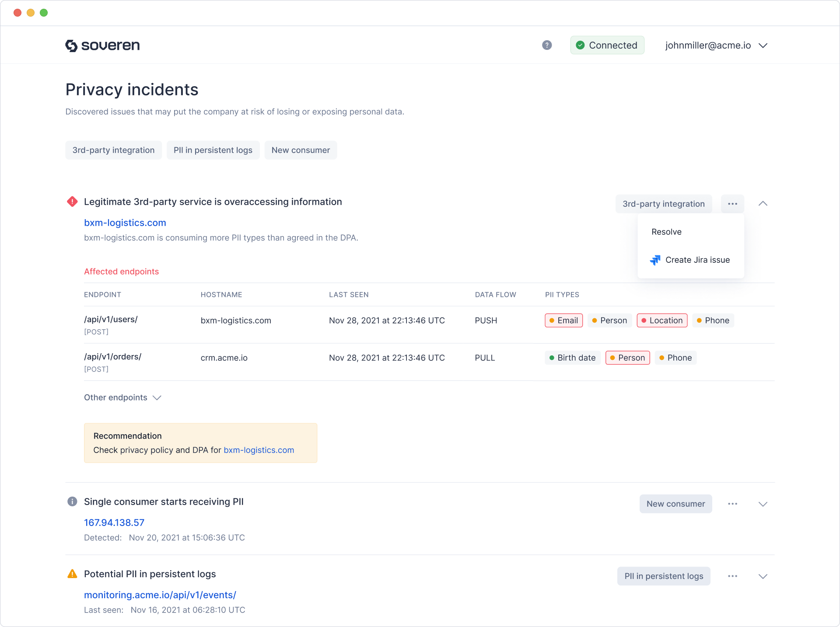Click the Email PII type badge
840x627 pixels.
tap(563, 320)
